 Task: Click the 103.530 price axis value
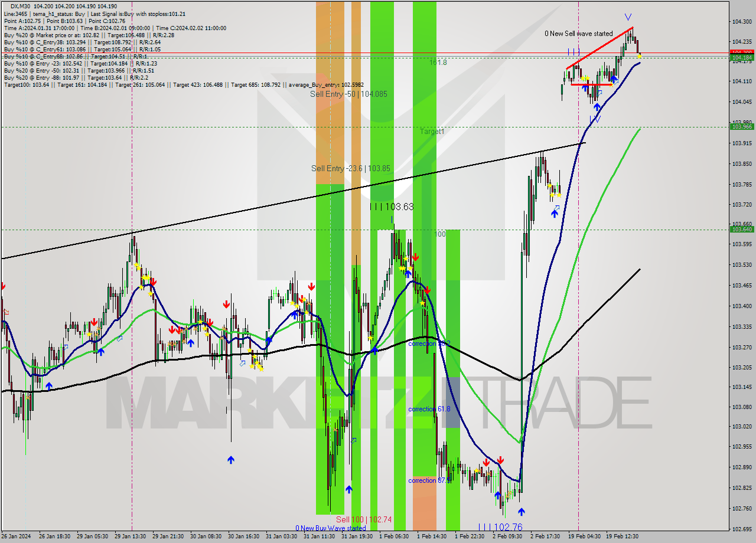742,264
